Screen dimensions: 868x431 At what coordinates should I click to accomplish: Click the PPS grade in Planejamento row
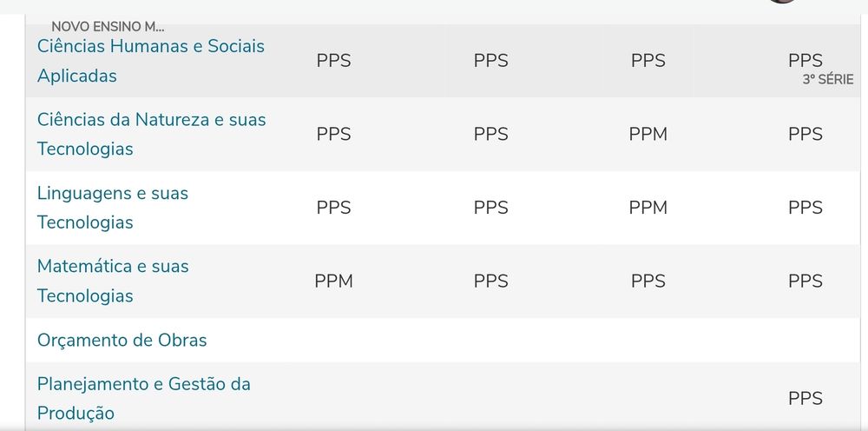tap(805, 398)
